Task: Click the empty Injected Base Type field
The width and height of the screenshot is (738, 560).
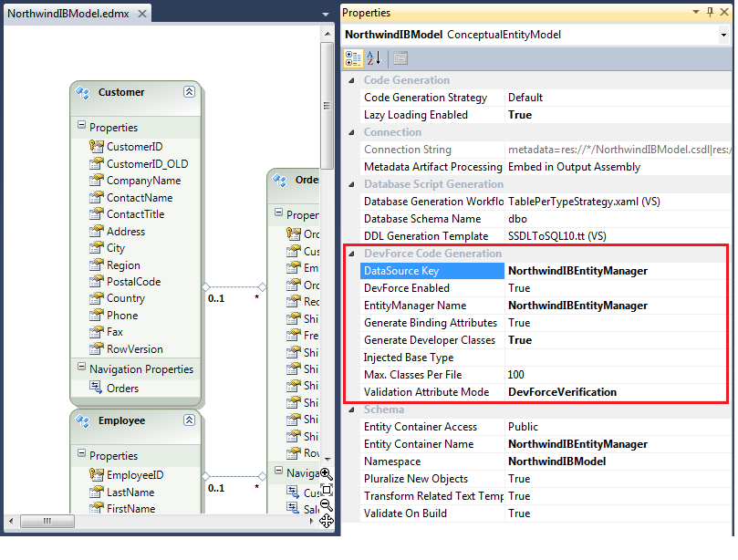Action: pyautogui.click(x=618, y=358)
